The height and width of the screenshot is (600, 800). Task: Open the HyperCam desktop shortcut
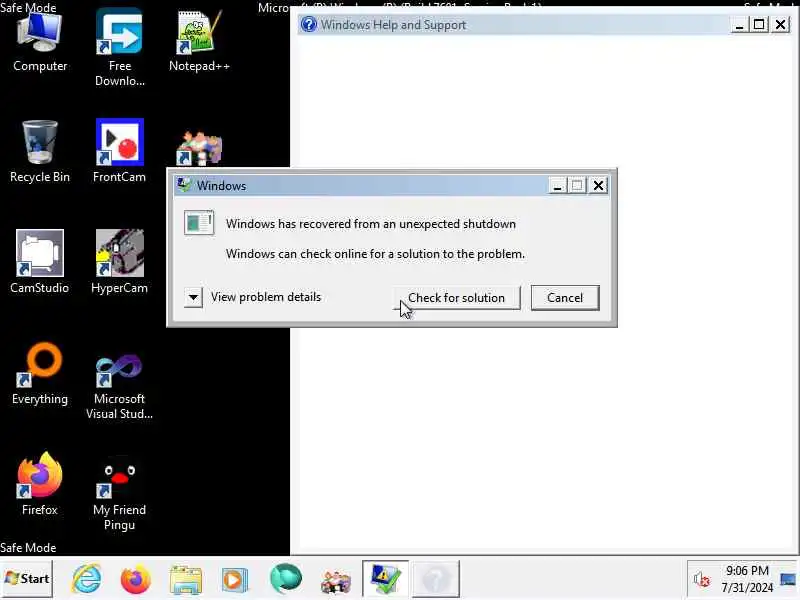pos(119,262)
